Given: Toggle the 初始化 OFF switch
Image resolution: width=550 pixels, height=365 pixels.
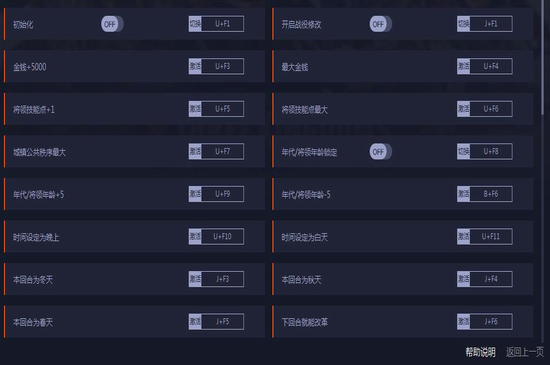Looking at the screenshot, I should coord(112,24).
